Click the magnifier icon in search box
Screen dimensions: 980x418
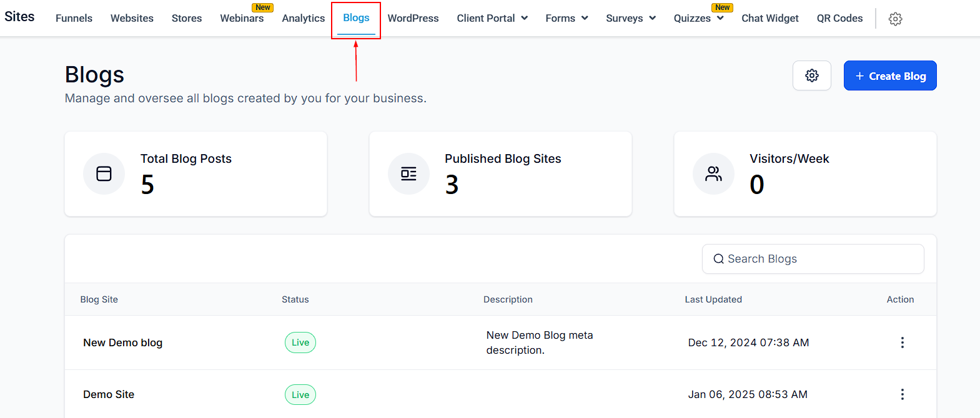[x=718, y=259]
